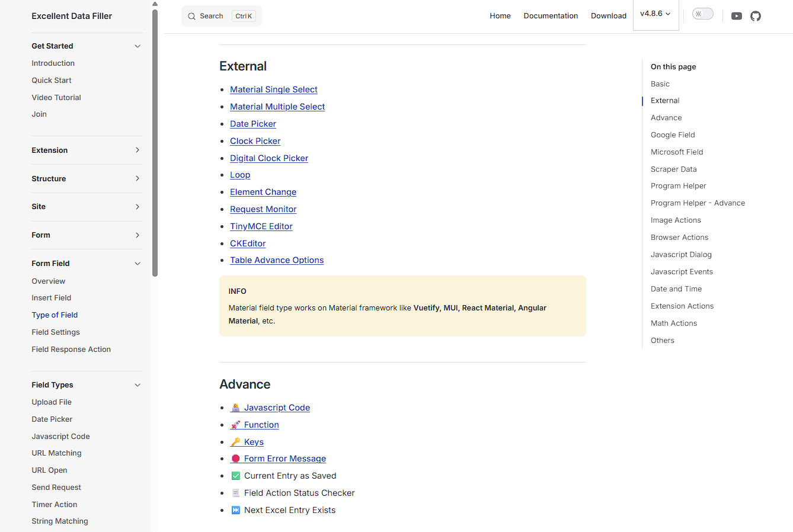Expand the Structure sidebar section
This screenshot has width=793, height=532.
click(137, 179)
